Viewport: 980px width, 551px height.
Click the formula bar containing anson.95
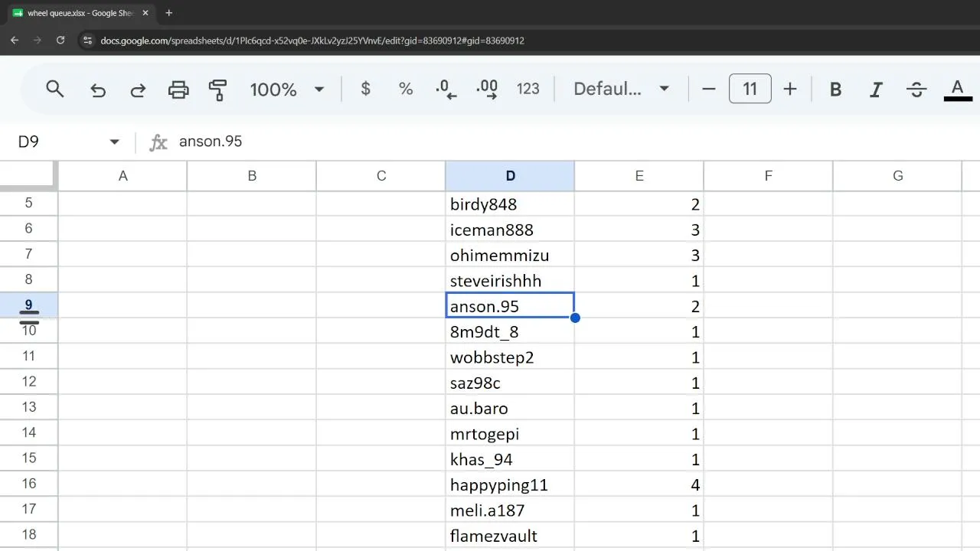(574, 142)
